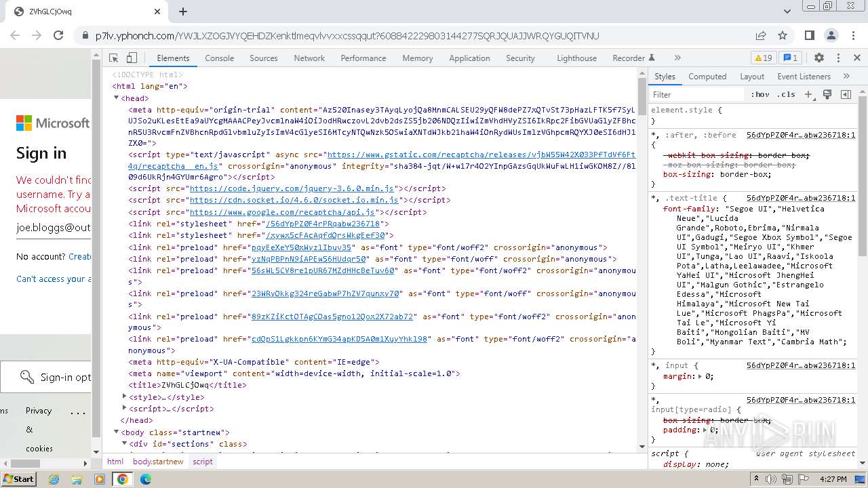Expand the padding shorthand property
868x488 pixels.
click(x=706, y=430)
